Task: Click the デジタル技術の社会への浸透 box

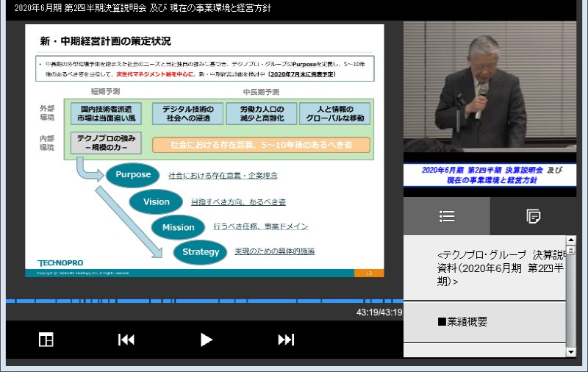Action: (x=188, y=114)
